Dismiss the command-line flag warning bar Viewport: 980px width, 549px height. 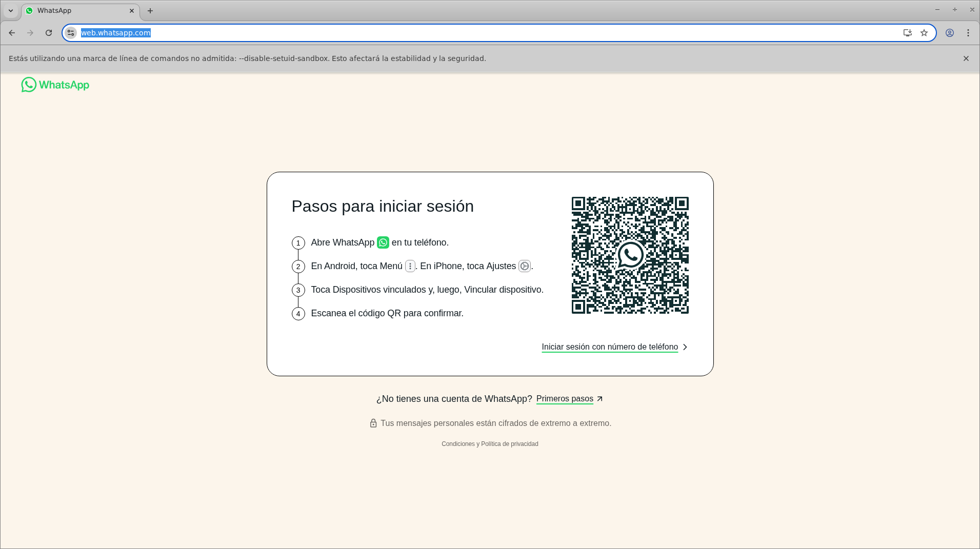pyautogui.click(x=966, y=58)
